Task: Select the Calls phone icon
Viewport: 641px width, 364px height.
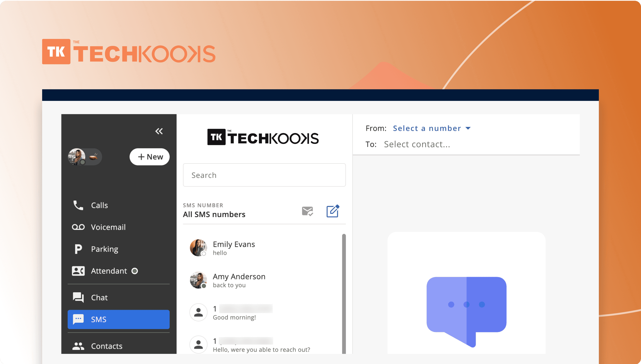Action: point(78,205)
